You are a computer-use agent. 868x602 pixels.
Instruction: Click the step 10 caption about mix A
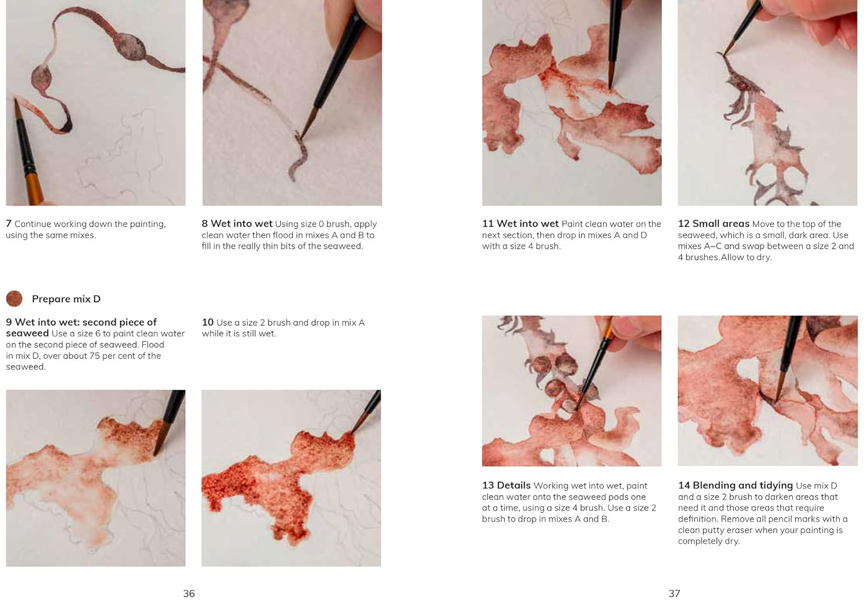284,328
